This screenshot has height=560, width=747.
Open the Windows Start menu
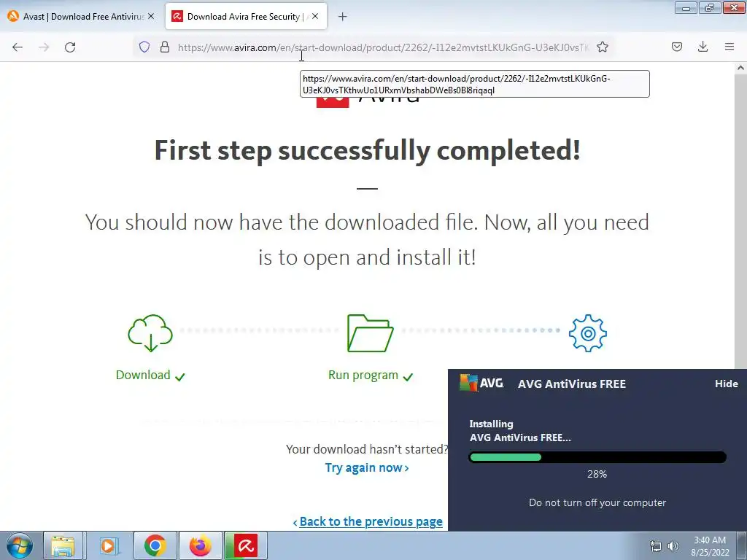(20, 545)
